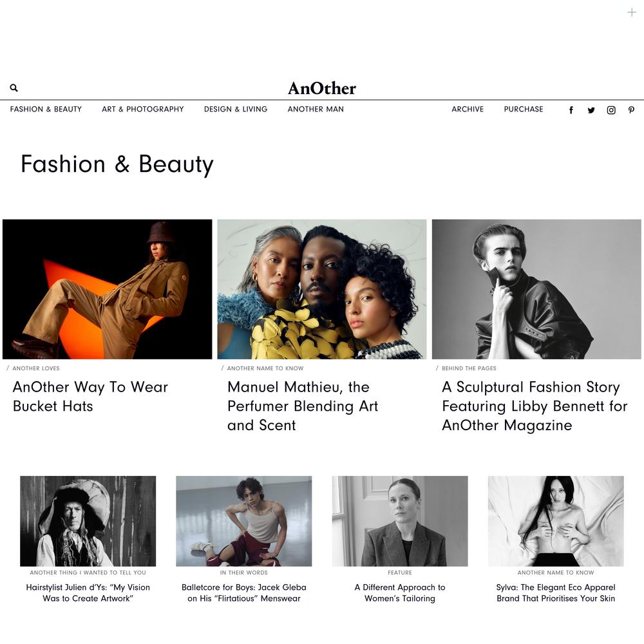Read A Different Approach to Women's Tailoring
This screenshot has width=644, height=644.
point(400,592)
